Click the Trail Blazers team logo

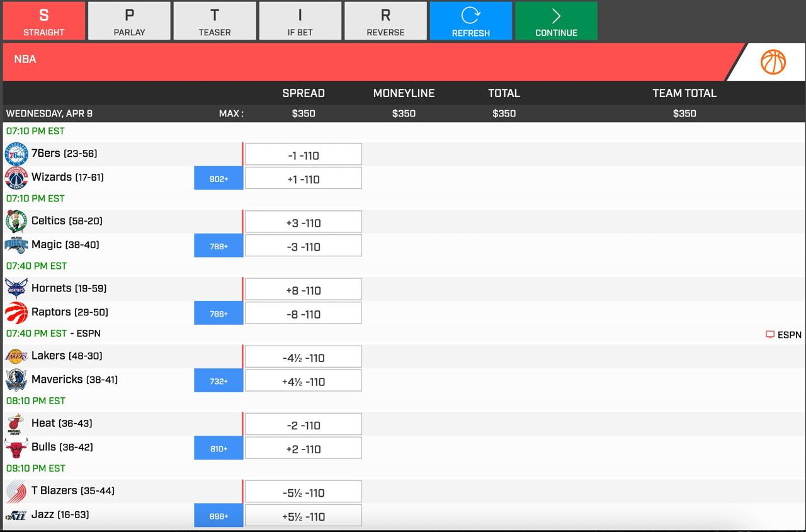pos(16,491)
